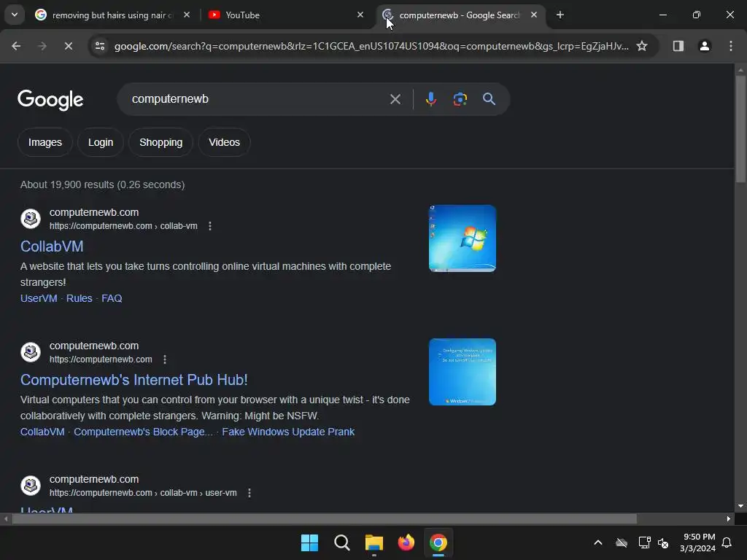Click the horizontal scrollbar thumb

point(325,518)
